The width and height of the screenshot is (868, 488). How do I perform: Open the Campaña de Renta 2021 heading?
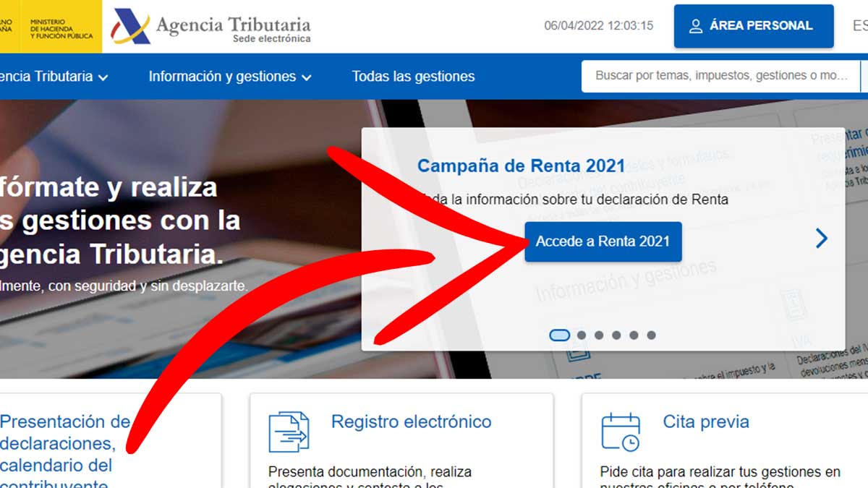click(521, 166)
